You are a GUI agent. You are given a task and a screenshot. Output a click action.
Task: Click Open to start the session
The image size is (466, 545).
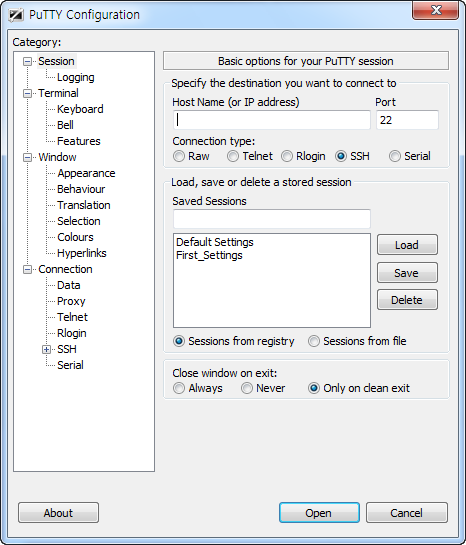pyautogui.click(x=319, y=513)
